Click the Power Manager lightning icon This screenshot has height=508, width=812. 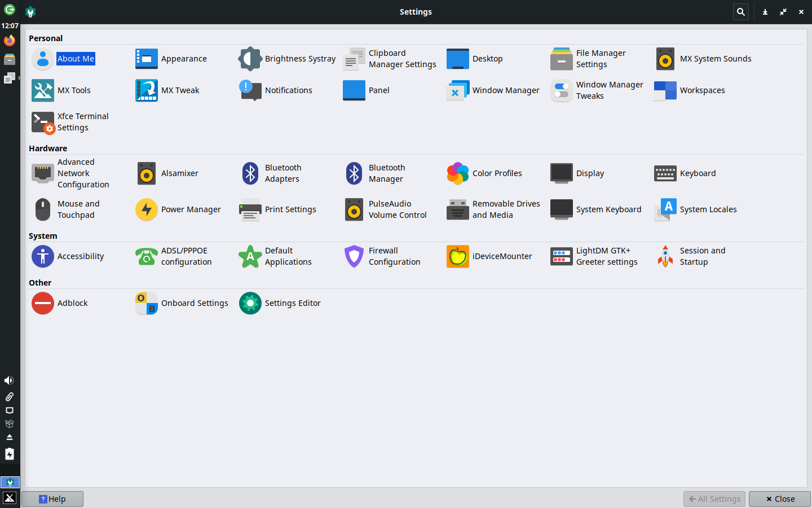pyautogui.click(x=147, y=209)
